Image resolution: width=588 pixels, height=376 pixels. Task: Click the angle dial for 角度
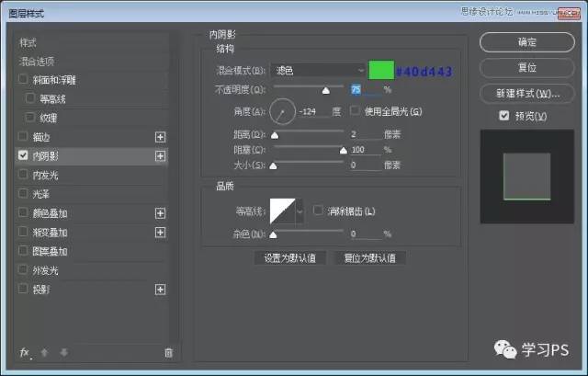pos(283,112)
